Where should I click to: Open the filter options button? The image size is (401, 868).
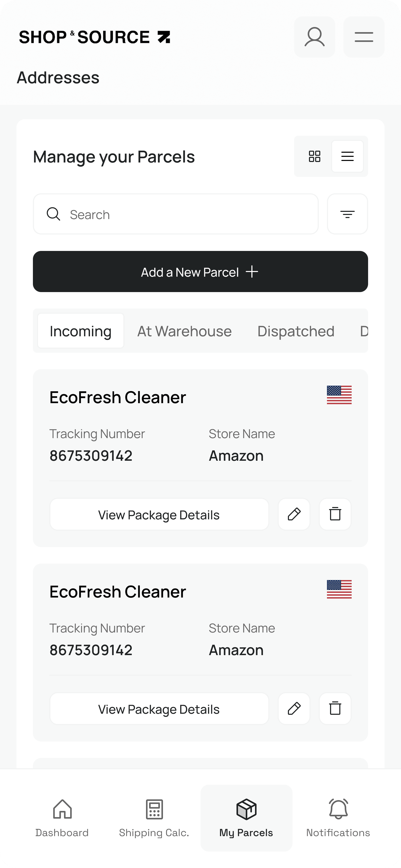(x=347, y=214)
